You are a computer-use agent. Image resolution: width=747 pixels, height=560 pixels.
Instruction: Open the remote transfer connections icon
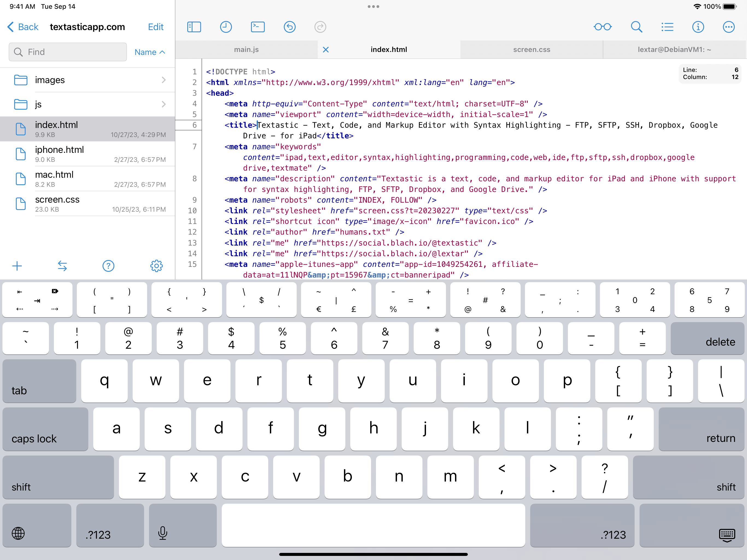[62, 266]
